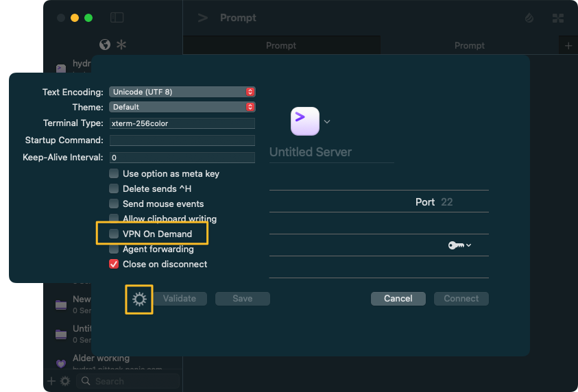Click the prompt arrow icon in title bar
The width and height of the screenshot is (578, 392).
(x=203, y=18)
